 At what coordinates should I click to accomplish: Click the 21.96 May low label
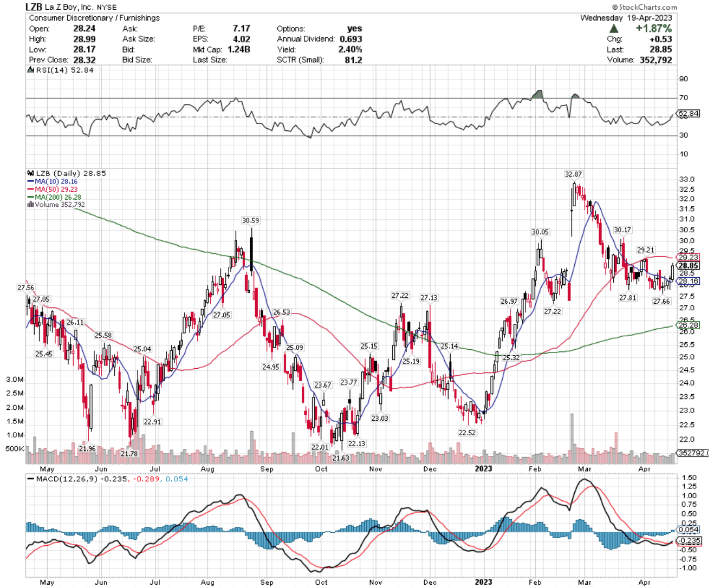coord(87,449)
